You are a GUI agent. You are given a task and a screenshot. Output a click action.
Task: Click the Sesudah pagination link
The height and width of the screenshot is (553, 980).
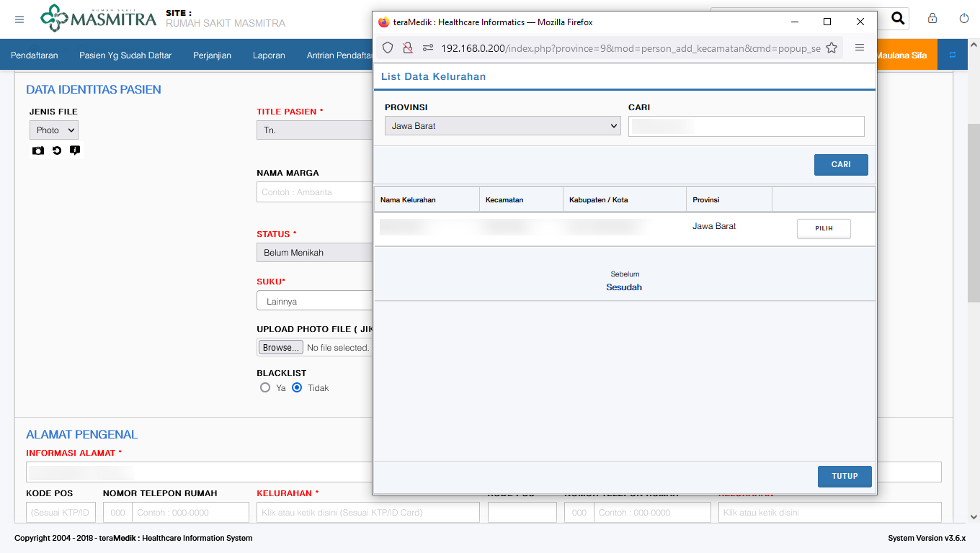(x=624, y=287)
